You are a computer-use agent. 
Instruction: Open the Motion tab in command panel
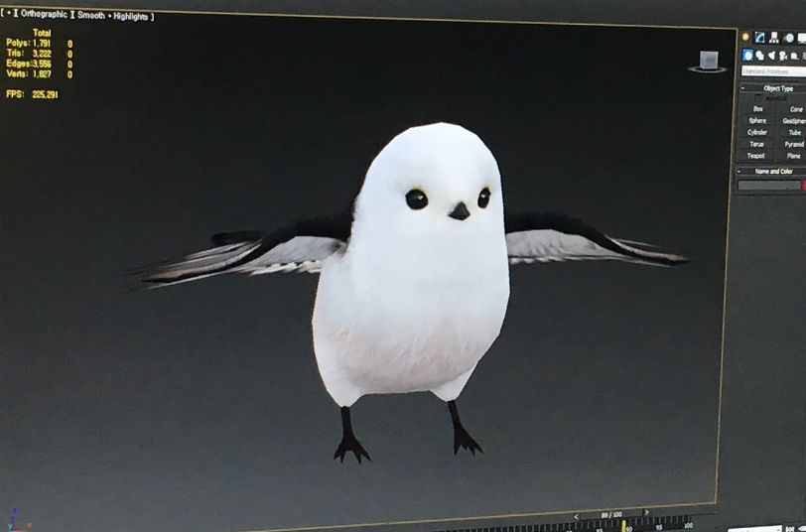788,38
